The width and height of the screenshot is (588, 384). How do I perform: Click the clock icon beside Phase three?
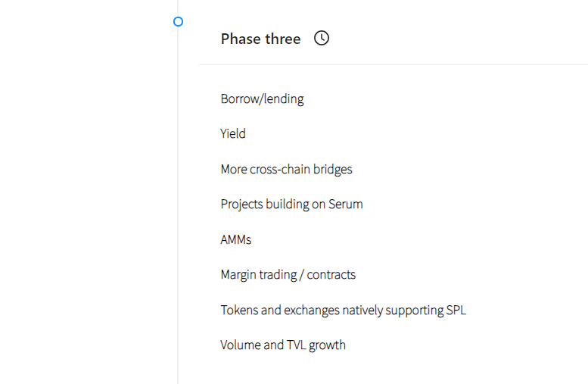[322, 39]
